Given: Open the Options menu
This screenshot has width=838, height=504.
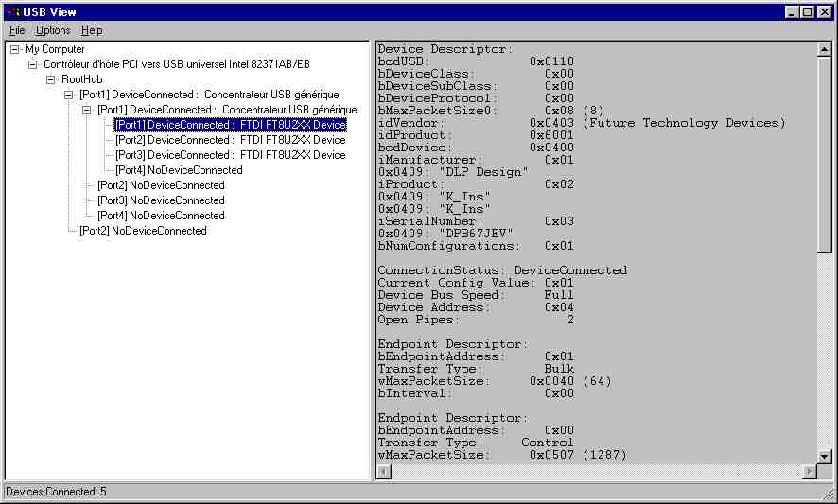Looking at the screenshot, I should tap(53, 30).
